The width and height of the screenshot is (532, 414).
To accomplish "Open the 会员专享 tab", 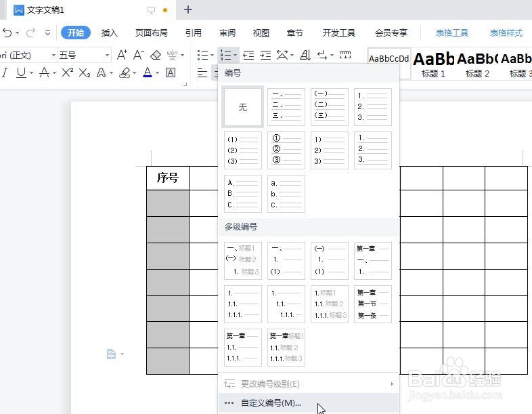I will tap(391, 33).
